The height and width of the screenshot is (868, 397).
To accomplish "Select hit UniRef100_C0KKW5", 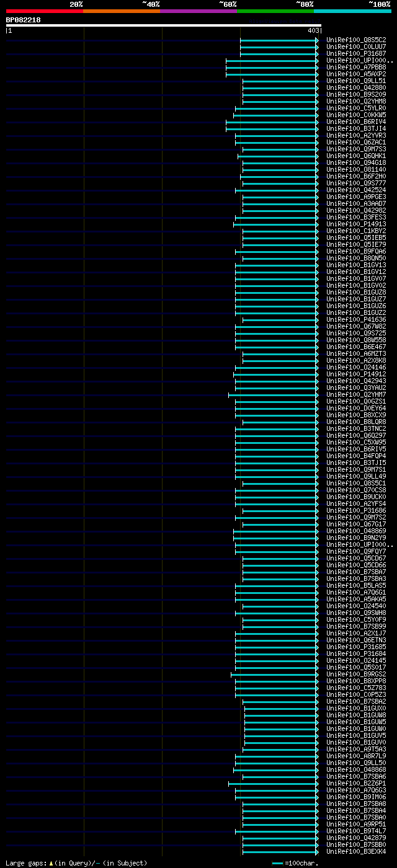I will (356, 115).
